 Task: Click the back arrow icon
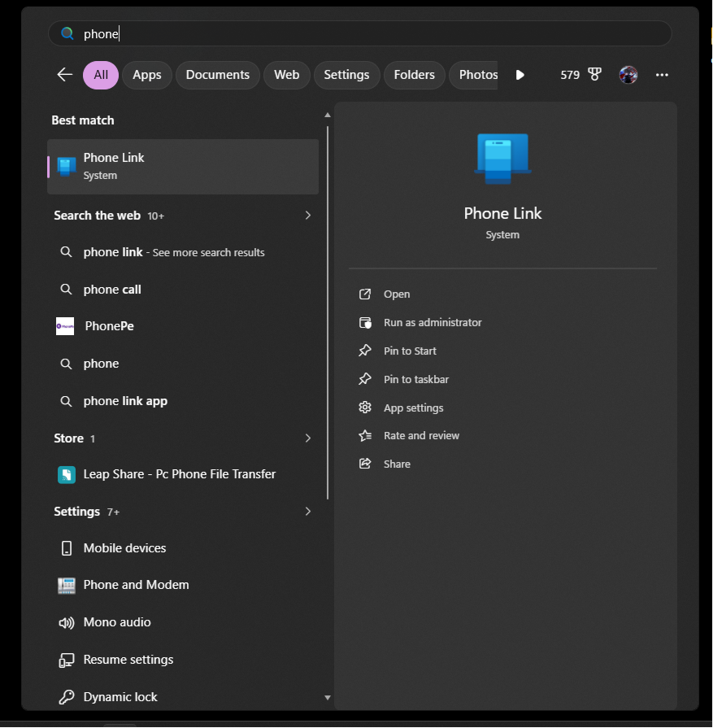pyautogui.click(x=65, y=74)
